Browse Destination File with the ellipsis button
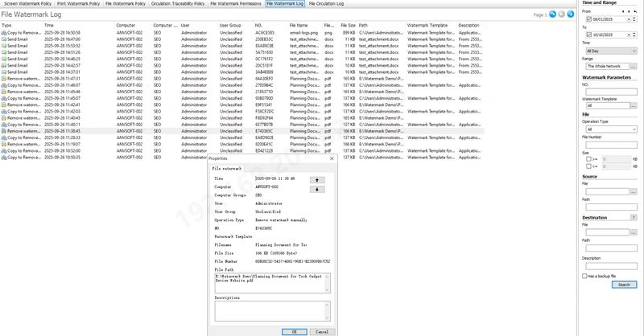Viewport: 644px width, 336px height. [x=634, y=232]
